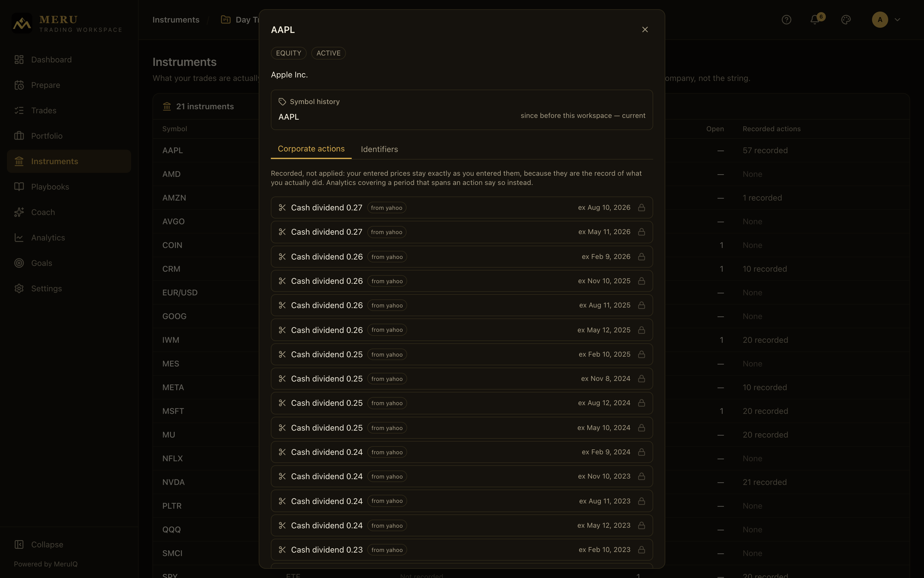Viewport: 924px width, 578px height.
Task: Close the AAPL details dialog
Action: [645, 29]
